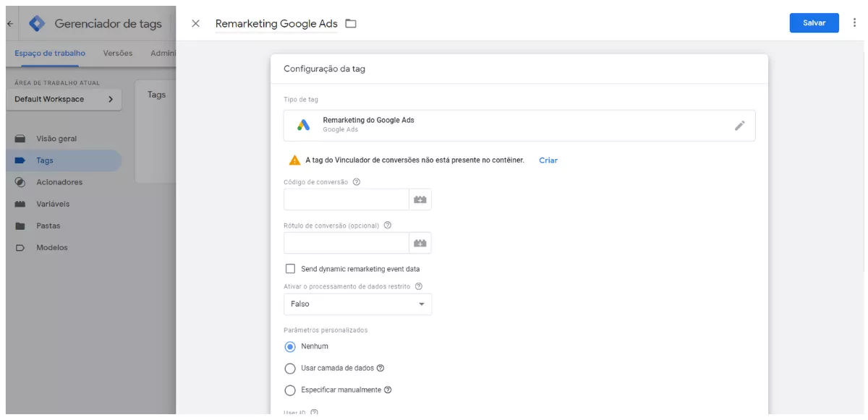Expand the Default Workspace selector
Viewport: 868px width, 420px height.
point(64,99)
